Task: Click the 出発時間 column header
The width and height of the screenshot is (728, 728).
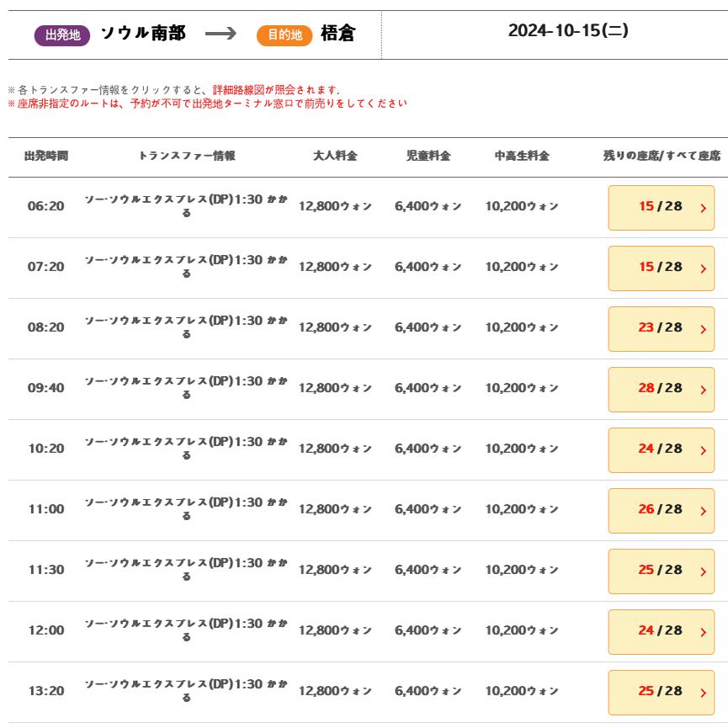Action: (46, 157)
